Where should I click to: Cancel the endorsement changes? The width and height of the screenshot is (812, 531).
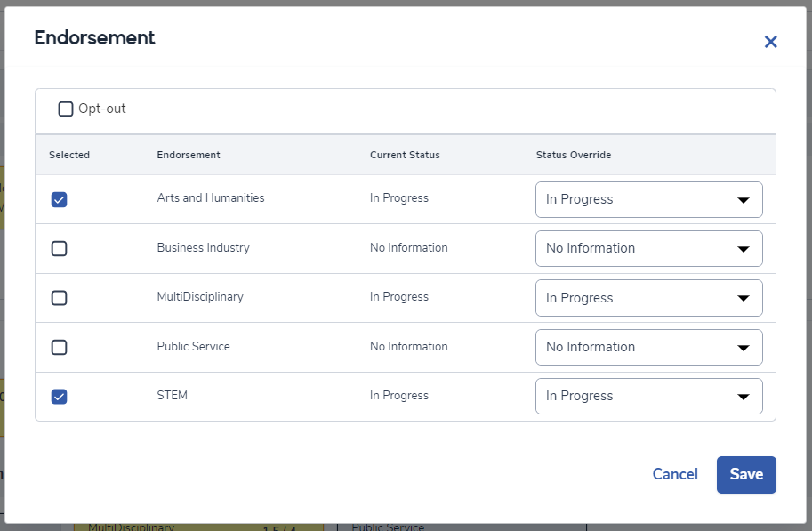click(675, 474)
